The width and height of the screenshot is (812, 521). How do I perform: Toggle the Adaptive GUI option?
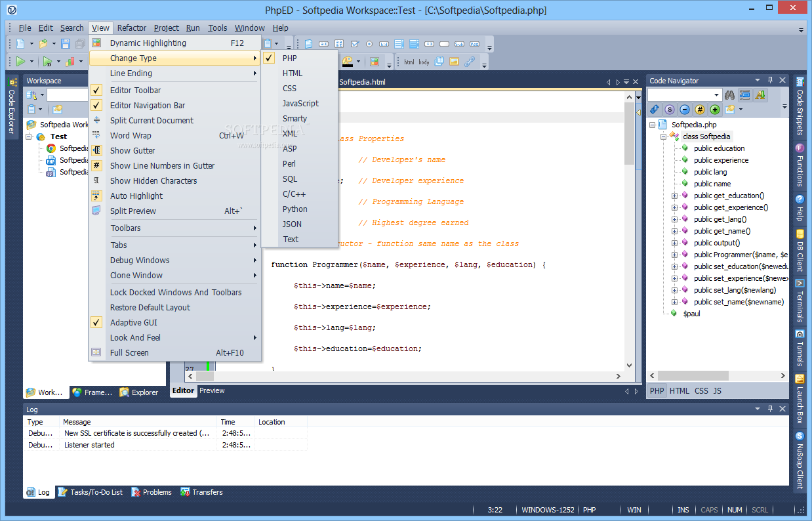click(175, 323)
